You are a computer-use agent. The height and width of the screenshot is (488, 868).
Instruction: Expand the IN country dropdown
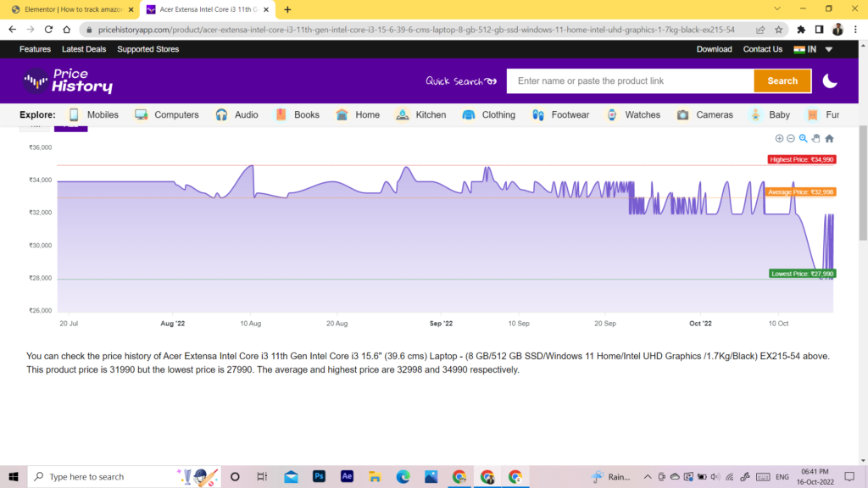coord(813,49)
